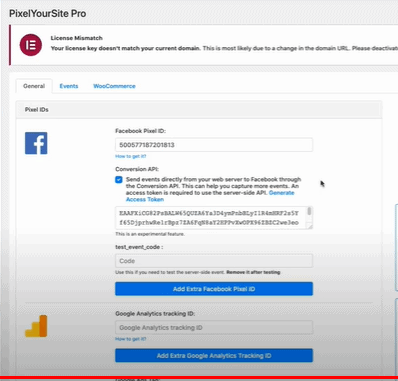The width and height of the screenshot is (398, 381).
Task: Open the Generate Access Token link
Action: (282, 193)
